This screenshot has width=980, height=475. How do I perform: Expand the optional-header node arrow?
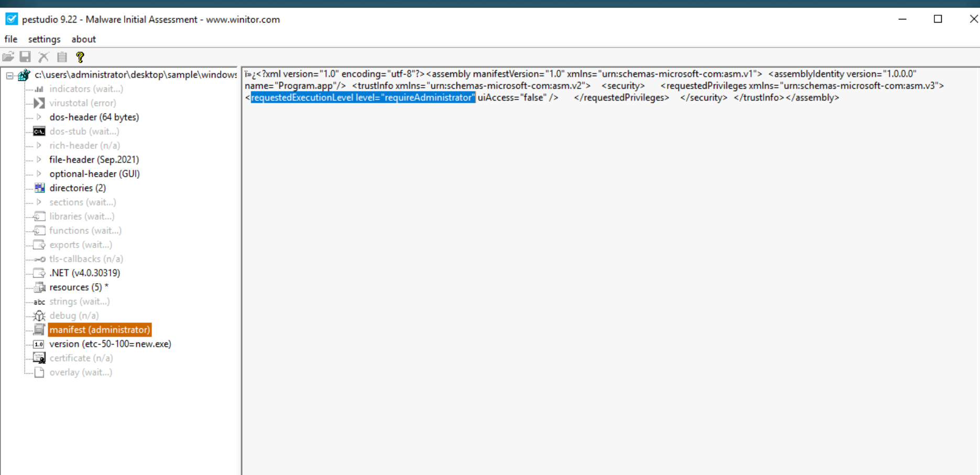click(x=39, y=174)
